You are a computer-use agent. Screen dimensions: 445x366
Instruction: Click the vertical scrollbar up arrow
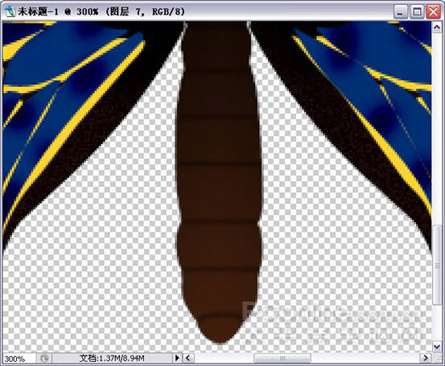pos(437,27)
